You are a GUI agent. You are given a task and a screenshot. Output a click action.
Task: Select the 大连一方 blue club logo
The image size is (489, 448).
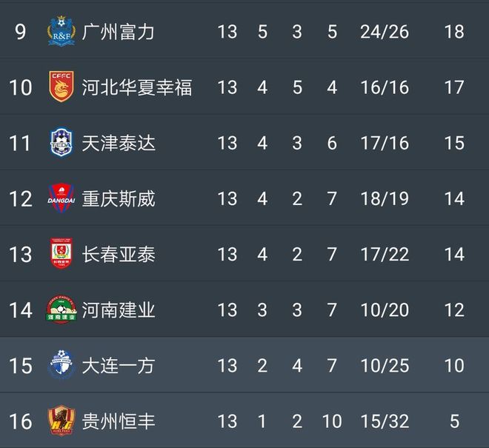(x=61, y=365)
